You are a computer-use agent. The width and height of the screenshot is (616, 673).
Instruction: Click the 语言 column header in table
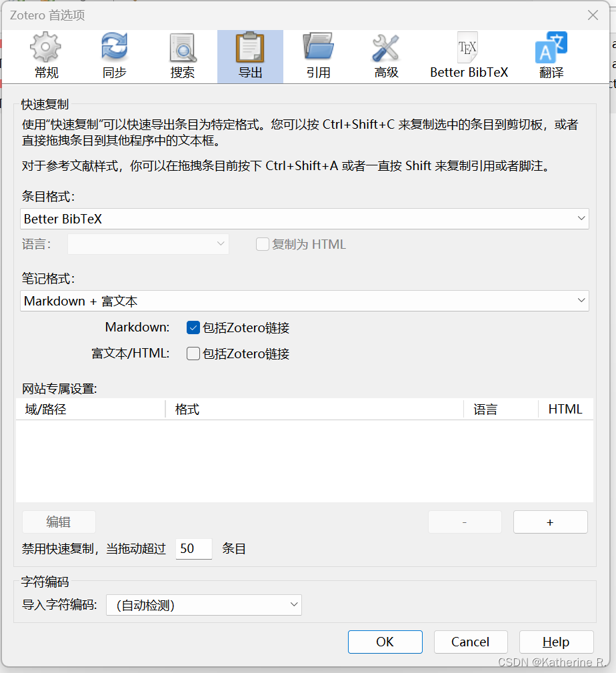pyautogui.click(x=501, y=409)
